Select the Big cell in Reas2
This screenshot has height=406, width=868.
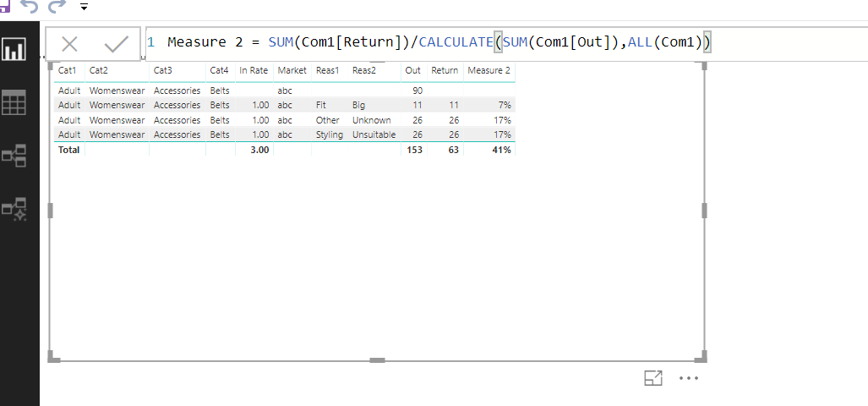pos(358,105)
